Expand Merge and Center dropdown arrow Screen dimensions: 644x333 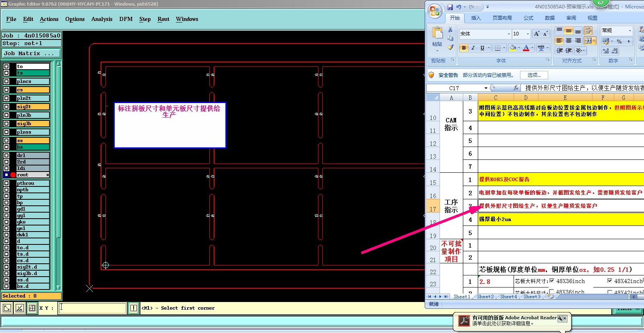tap(594, 41)
